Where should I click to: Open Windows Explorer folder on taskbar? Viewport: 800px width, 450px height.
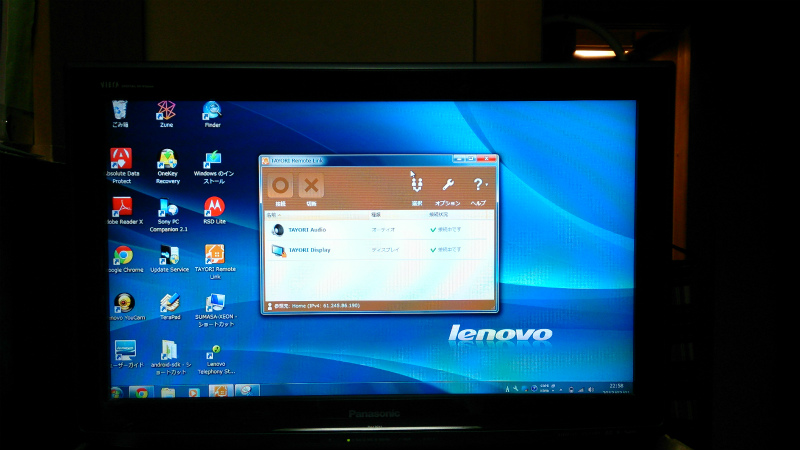point(168,392)
